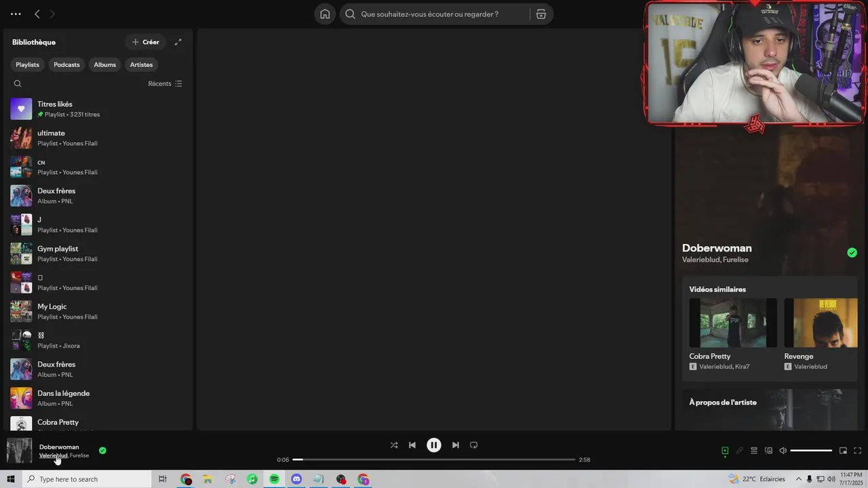Search inside the library with magnifier icon
This screenshot has height=488, width=868.
coord(18,83)
